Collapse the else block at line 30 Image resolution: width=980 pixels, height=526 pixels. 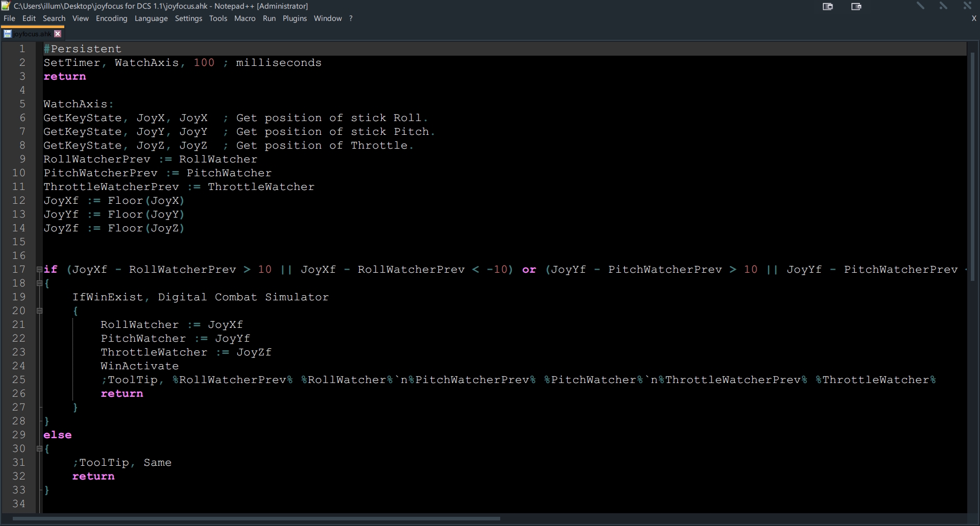click(x=39, y=449)
